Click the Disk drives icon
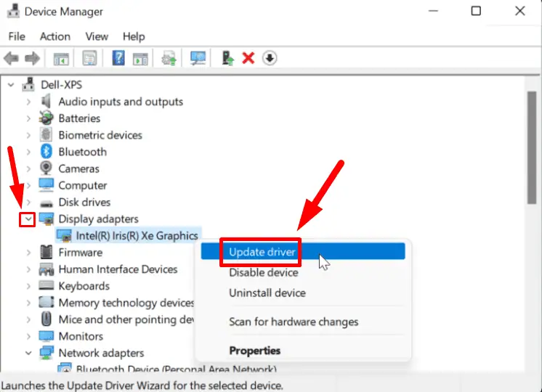 (x=46, y=203)
